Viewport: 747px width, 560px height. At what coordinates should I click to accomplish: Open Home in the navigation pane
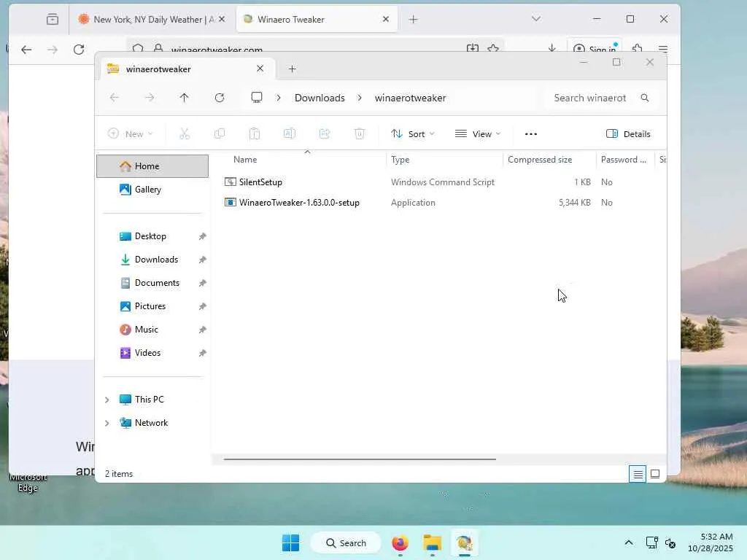point(152,166)
